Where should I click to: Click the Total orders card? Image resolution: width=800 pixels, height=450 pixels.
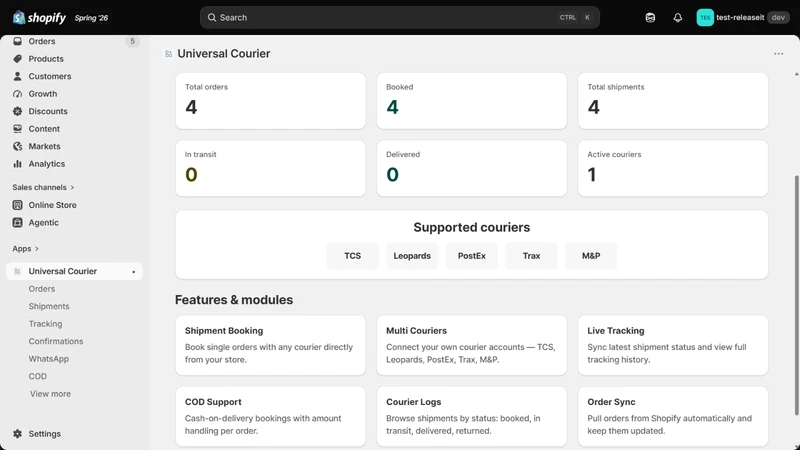point(270,101)
